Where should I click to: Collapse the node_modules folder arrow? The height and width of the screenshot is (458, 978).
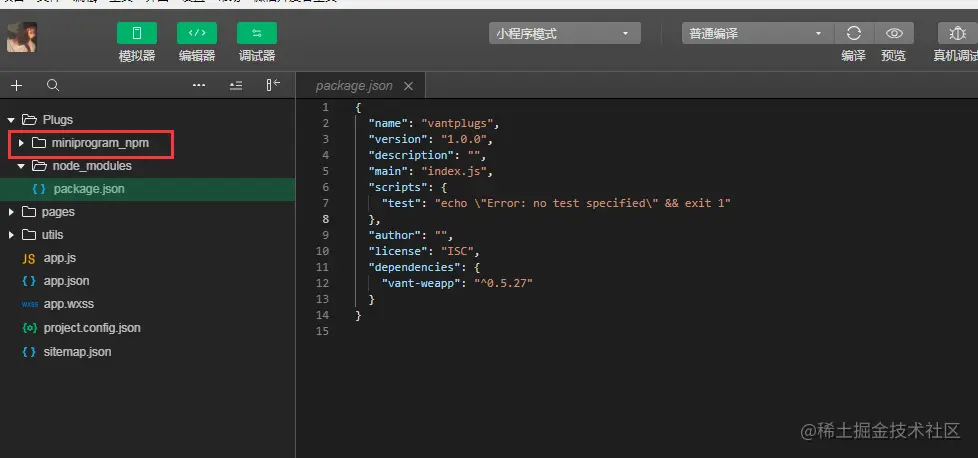click(x=21, y=166)
